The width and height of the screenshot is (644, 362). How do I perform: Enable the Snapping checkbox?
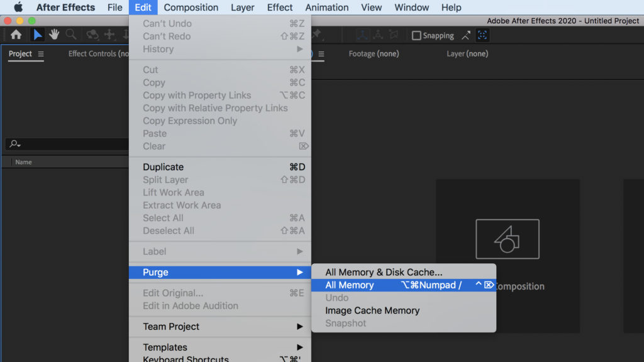pyautogui.click(x=416, y=36)
